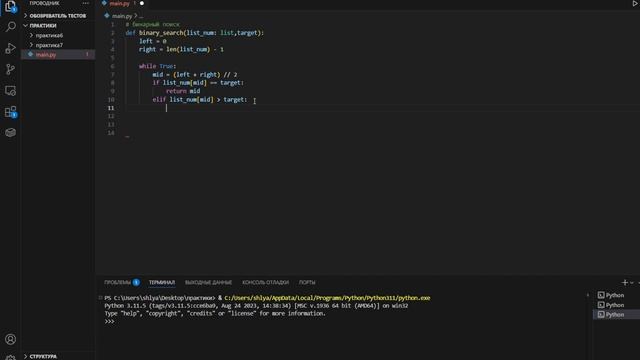Viewport: 640px width, 360px height.
Task: Open Manage gear icon in activity bar
Action: coord(10,358)
